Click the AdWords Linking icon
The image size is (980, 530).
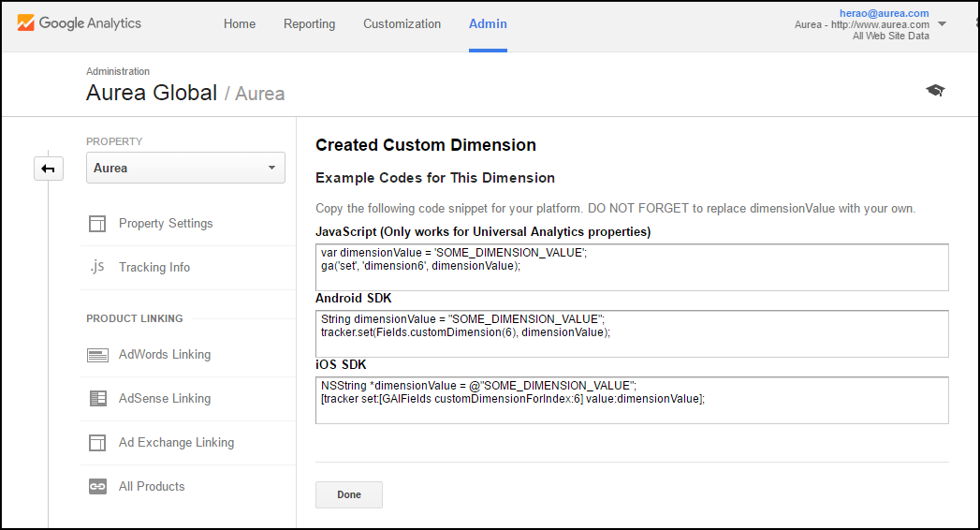97,355
